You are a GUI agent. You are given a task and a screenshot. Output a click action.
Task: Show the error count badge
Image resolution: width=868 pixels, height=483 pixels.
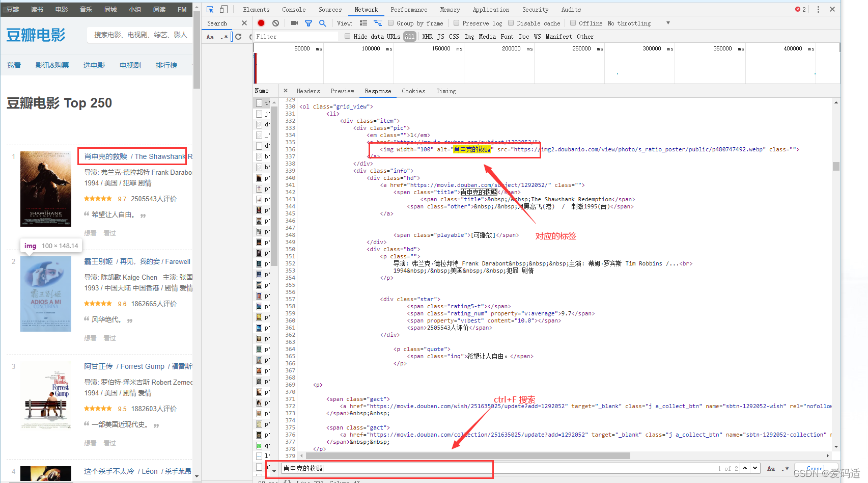tap(800, 9)
